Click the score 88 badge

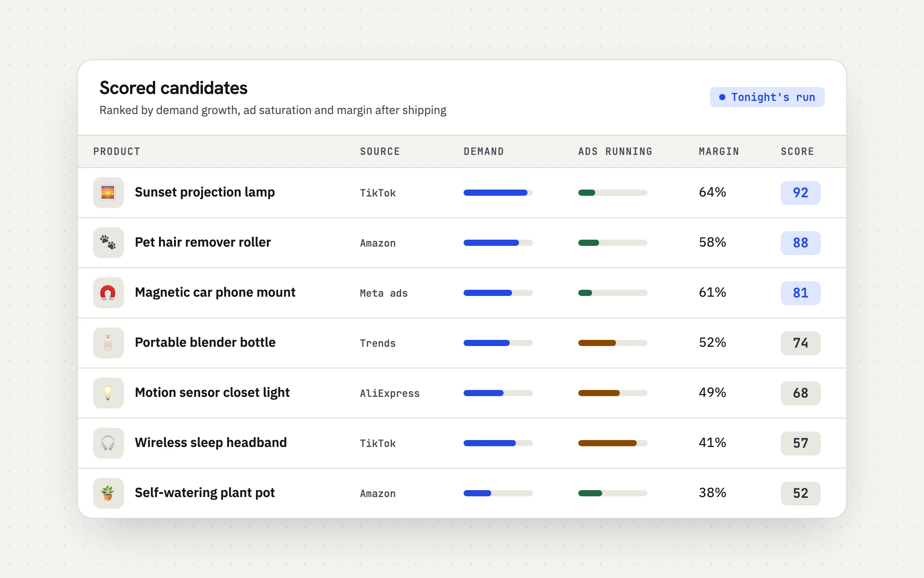[x=800, y=243]
